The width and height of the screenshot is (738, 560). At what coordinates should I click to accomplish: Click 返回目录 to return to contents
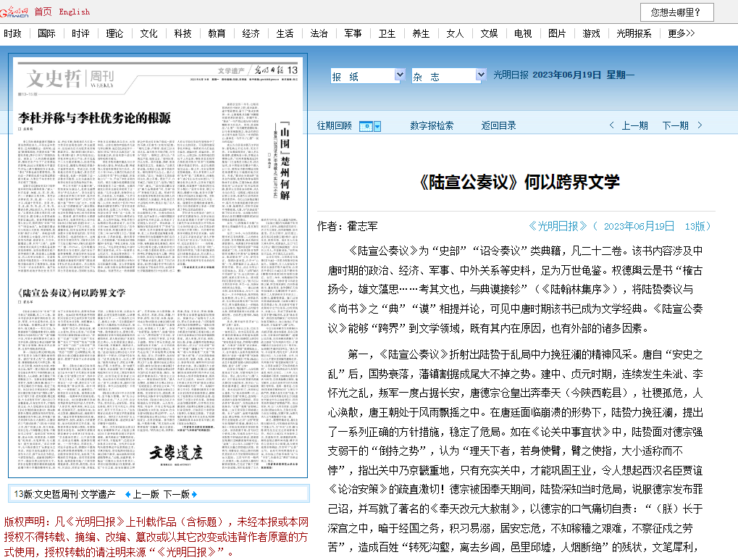498,125
